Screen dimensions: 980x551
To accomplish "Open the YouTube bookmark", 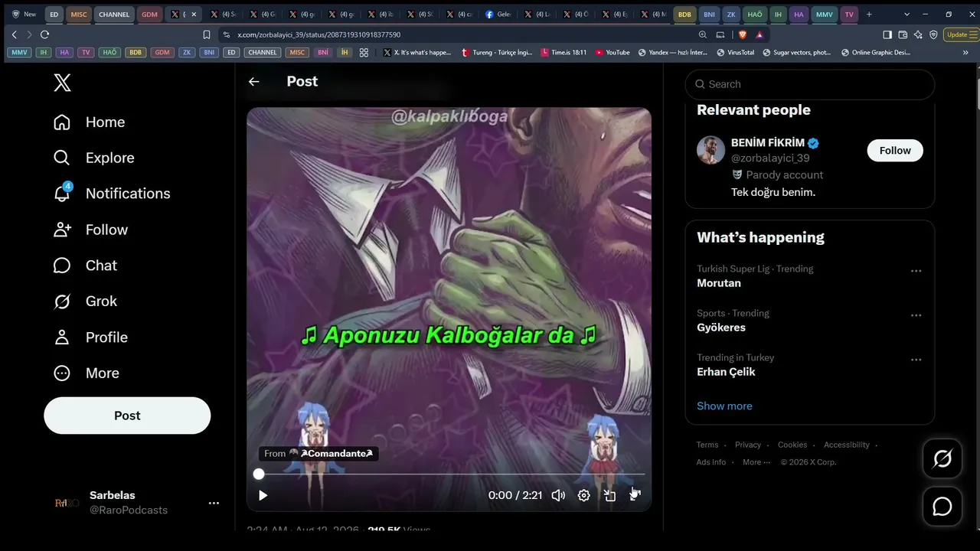I will click(x=612, y=53).
